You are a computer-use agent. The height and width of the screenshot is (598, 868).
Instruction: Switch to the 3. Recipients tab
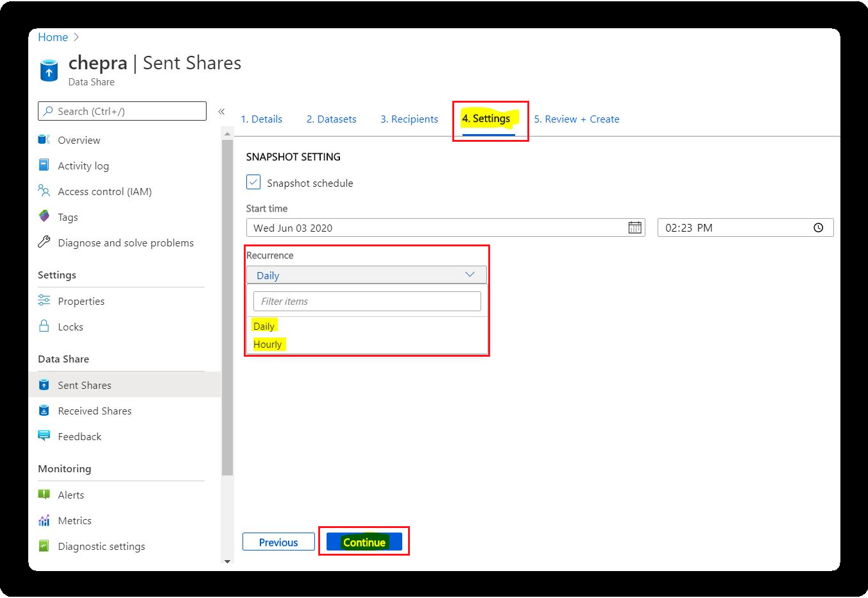409,119
